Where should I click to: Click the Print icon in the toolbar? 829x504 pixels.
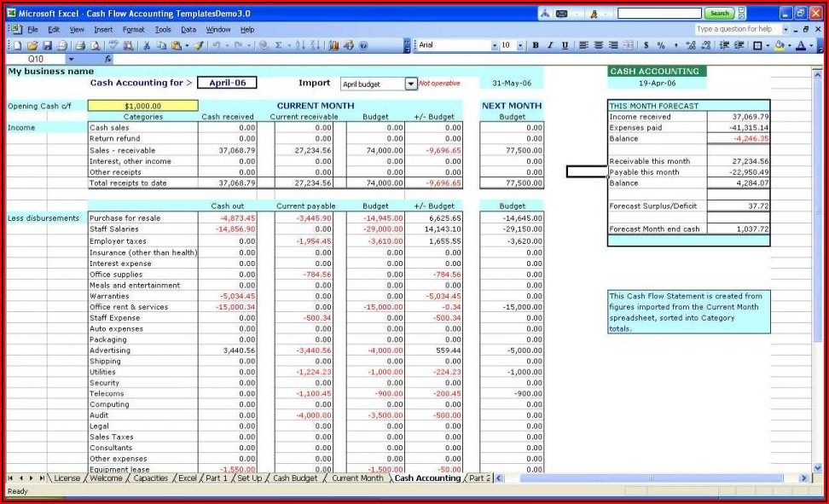[80, 45]
